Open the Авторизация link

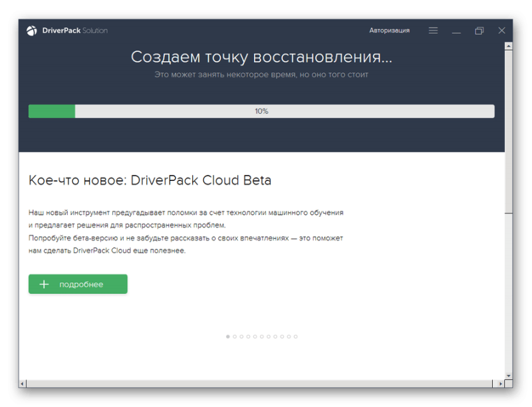[x=389, y=31]
